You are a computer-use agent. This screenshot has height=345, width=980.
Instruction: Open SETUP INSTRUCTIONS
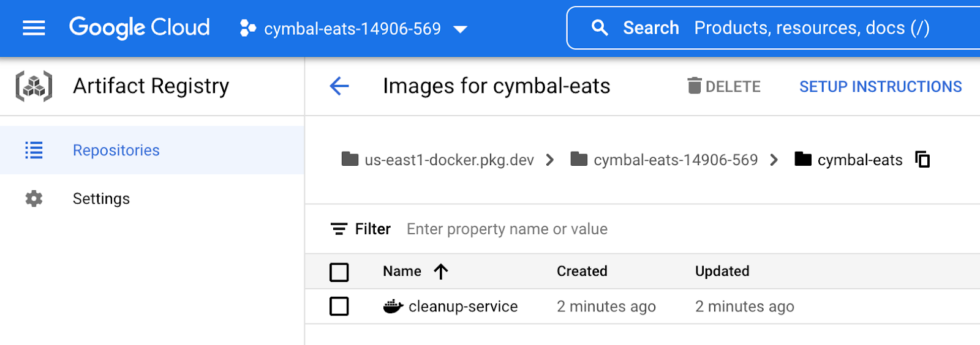click(x=880, y=87)
